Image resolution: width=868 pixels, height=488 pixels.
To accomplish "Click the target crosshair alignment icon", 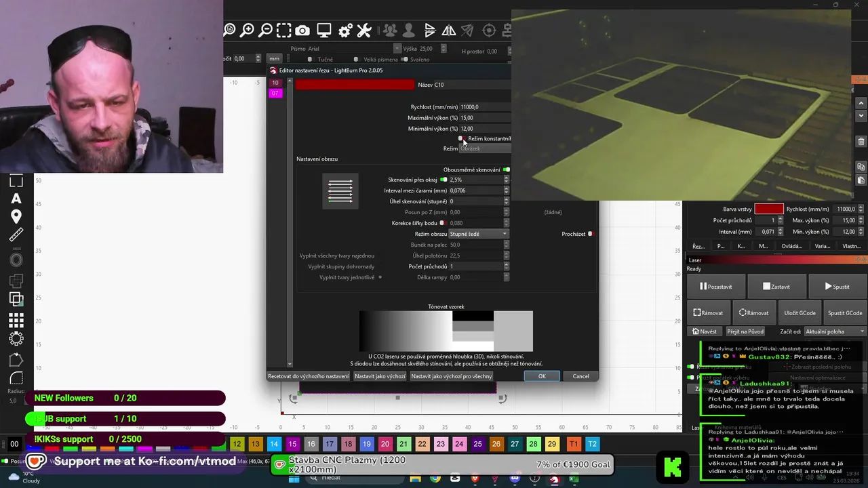I will [x=489, y=30].
